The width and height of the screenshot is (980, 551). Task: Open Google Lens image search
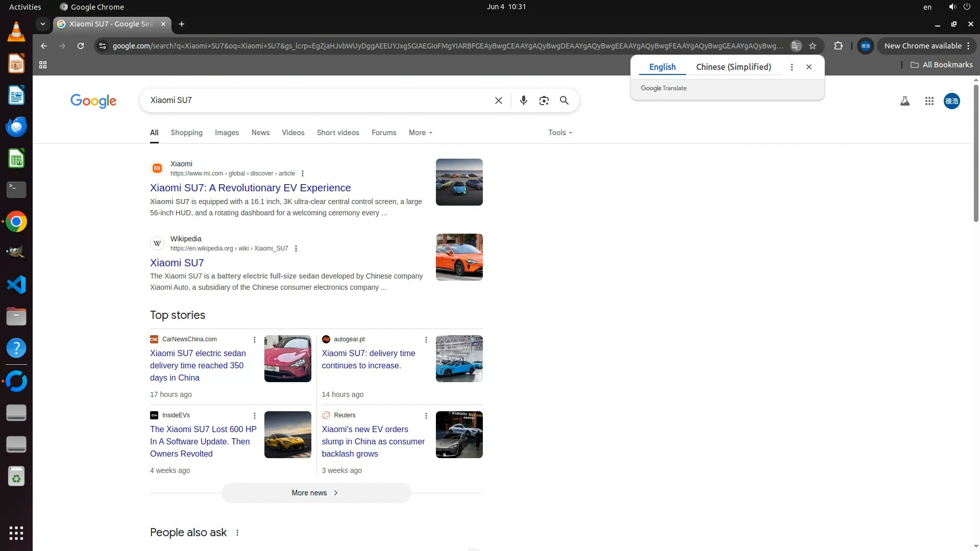tap(544, 101)
